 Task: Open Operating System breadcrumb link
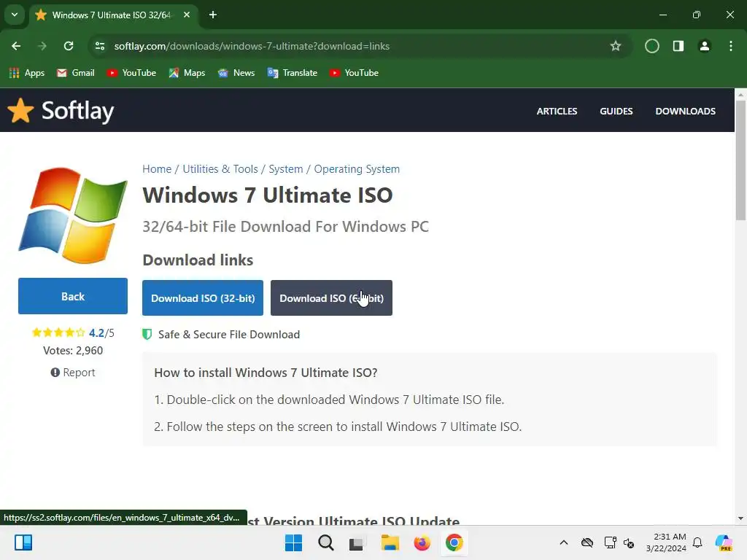357,169
